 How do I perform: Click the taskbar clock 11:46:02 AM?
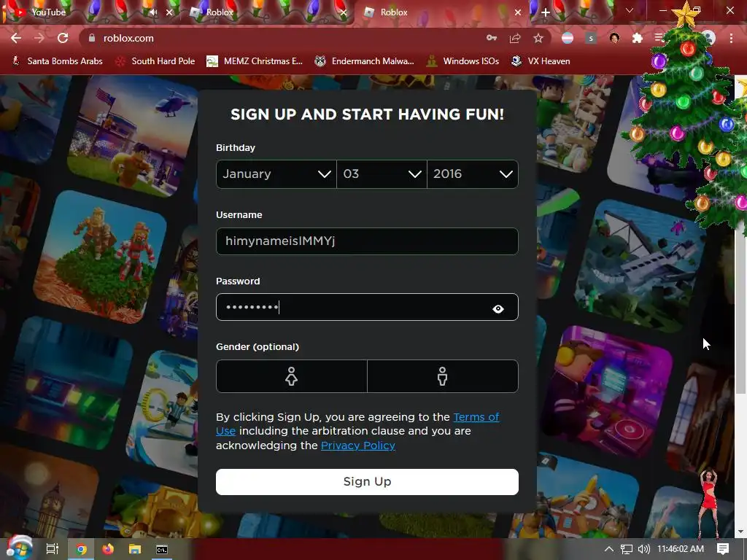coord(681,549)
